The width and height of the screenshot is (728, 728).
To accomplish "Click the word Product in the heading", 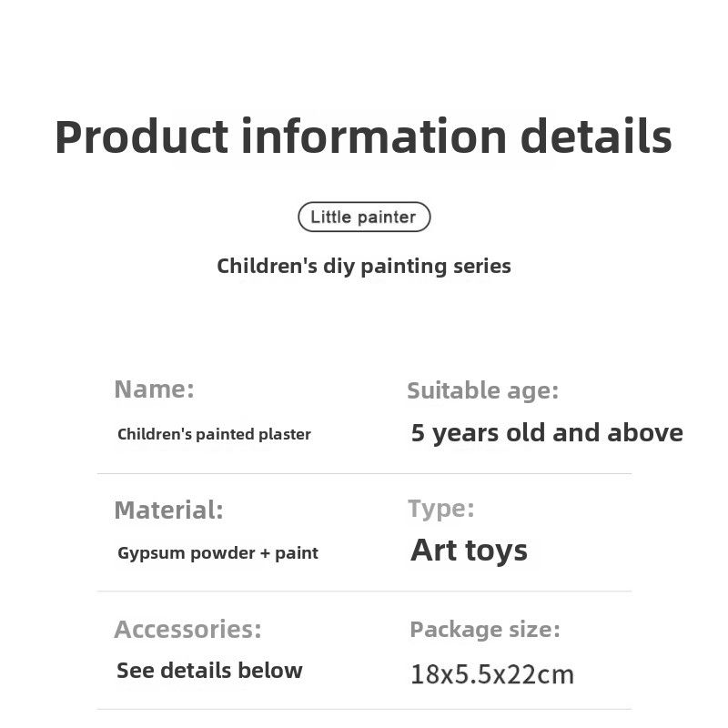I will point(141,137).
